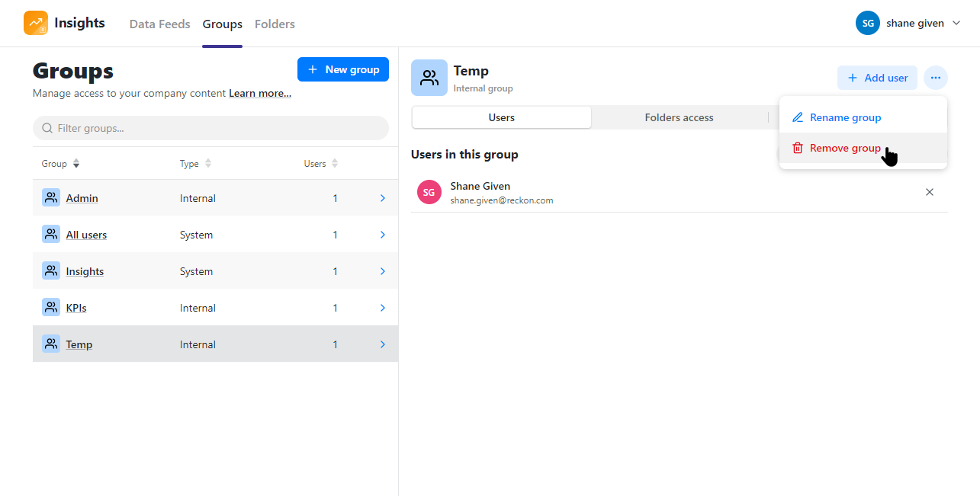
Task: Click the group icon beside Admin
Action: pyautogui.click(x=50, y=197)
